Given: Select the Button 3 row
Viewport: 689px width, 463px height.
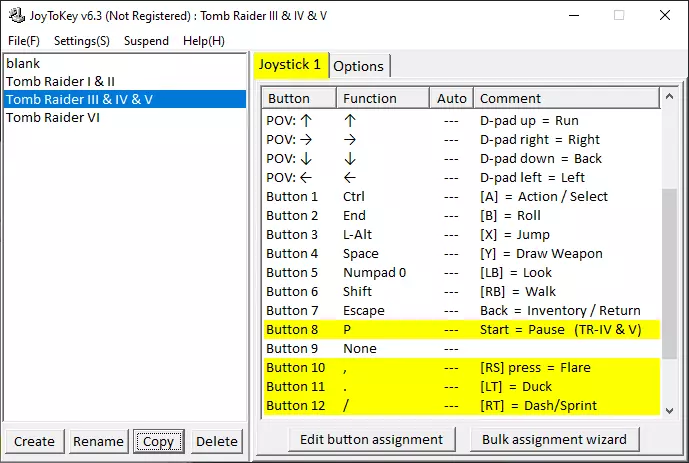Looking at the screenshot, I should click(461, 235).
